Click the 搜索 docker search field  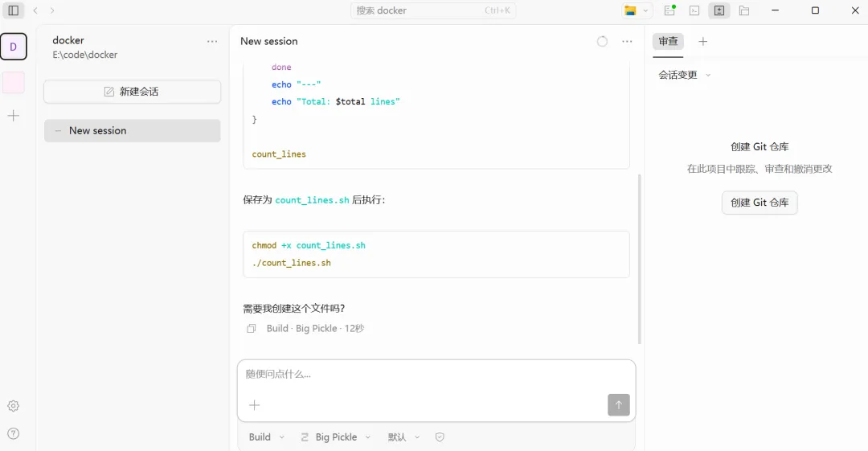click(433, 10)
